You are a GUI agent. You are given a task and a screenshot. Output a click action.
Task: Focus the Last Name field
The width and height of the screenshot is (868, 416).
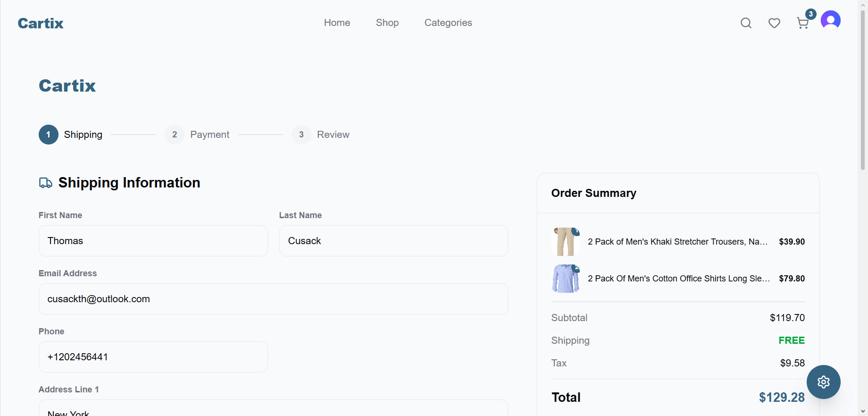394,241
